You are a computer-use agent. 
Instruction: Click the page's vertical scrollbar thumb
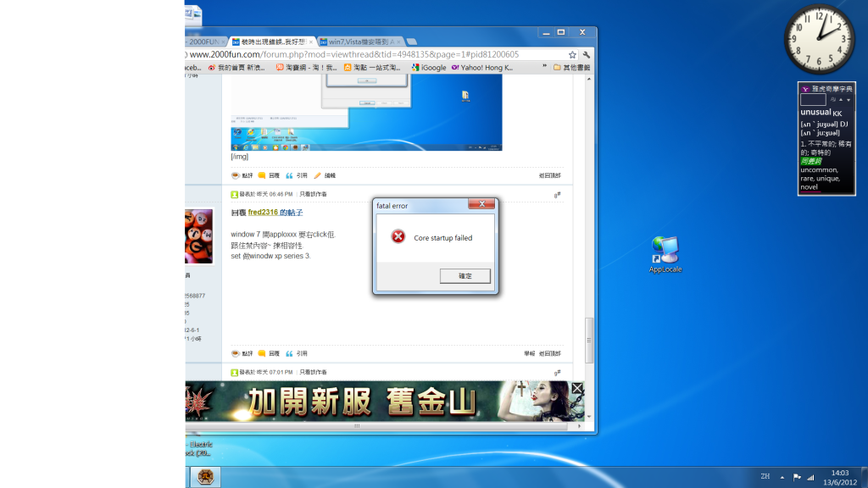[590, 339]
